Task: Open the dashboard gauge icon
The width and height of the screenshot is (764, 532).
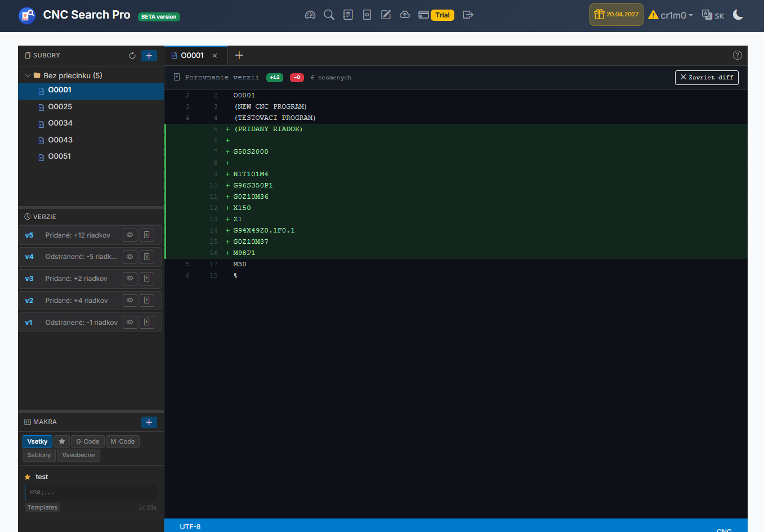Action: pyautogui.click(x=310, y=15)
